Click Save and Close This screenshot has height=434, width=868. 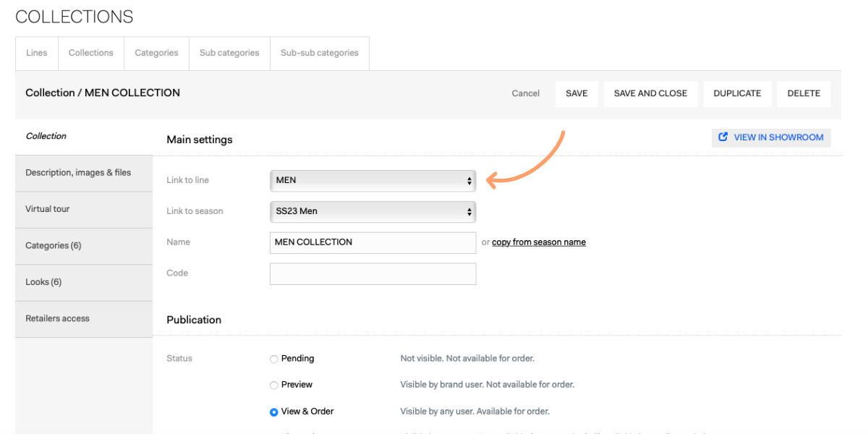click(650, 93)
